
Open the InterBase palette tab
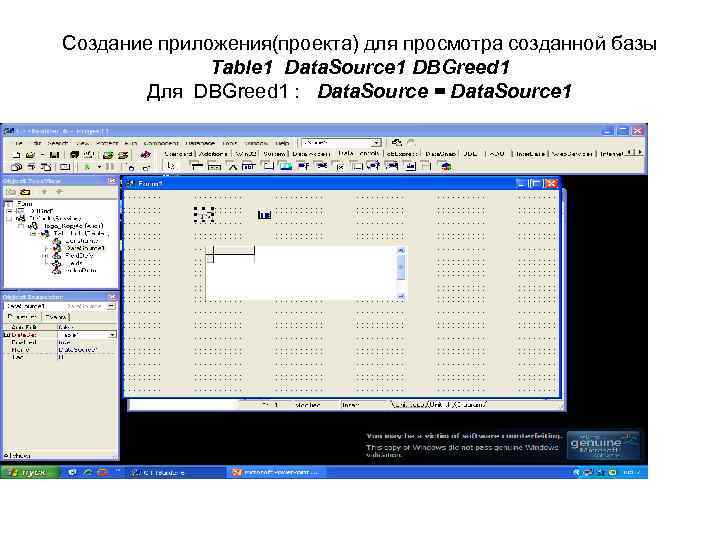(x=530, y=154)
